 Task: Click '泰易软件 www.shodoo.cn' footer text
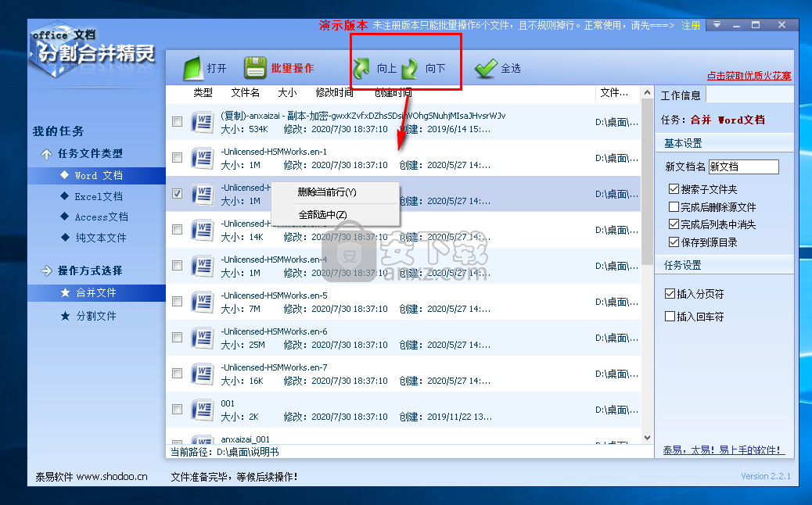pos(92,477)
